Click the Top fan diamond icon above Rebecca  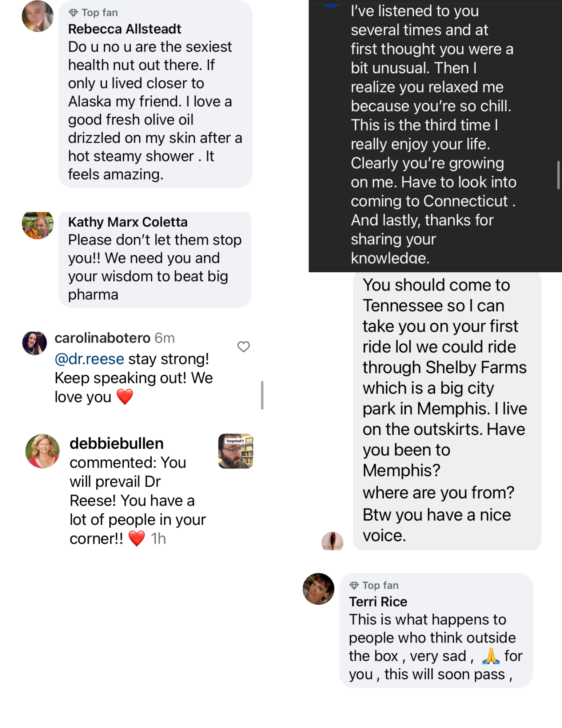tap(73, 13)
